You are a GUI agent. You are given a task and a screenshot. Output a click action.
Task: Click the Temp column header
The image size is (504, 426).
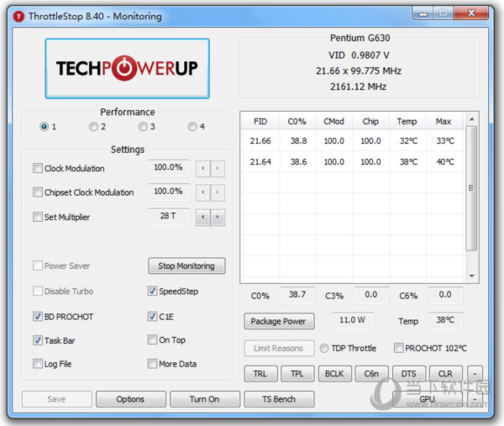(407, 122)
